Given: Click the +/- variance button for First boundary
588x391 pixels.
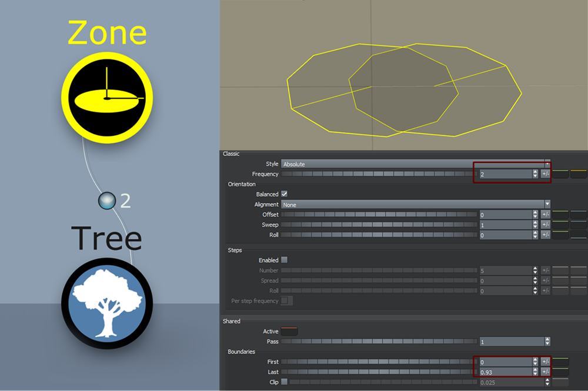Looking at the screenshot, I should coord(546,362).
